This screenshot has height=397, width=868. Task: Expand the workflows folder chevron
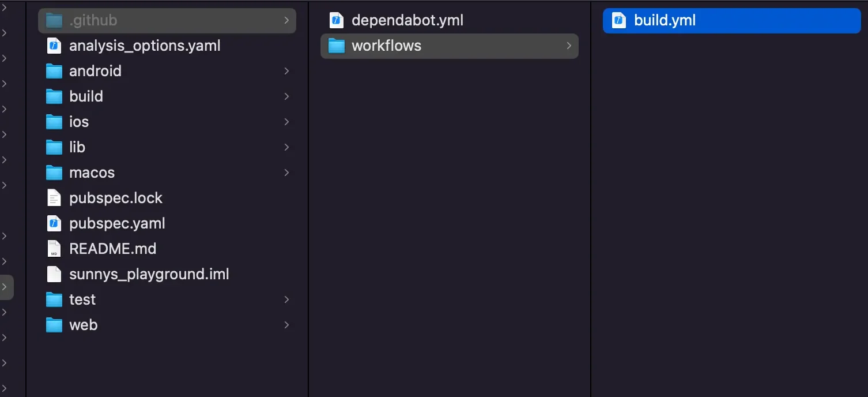[x=569, y=46]
